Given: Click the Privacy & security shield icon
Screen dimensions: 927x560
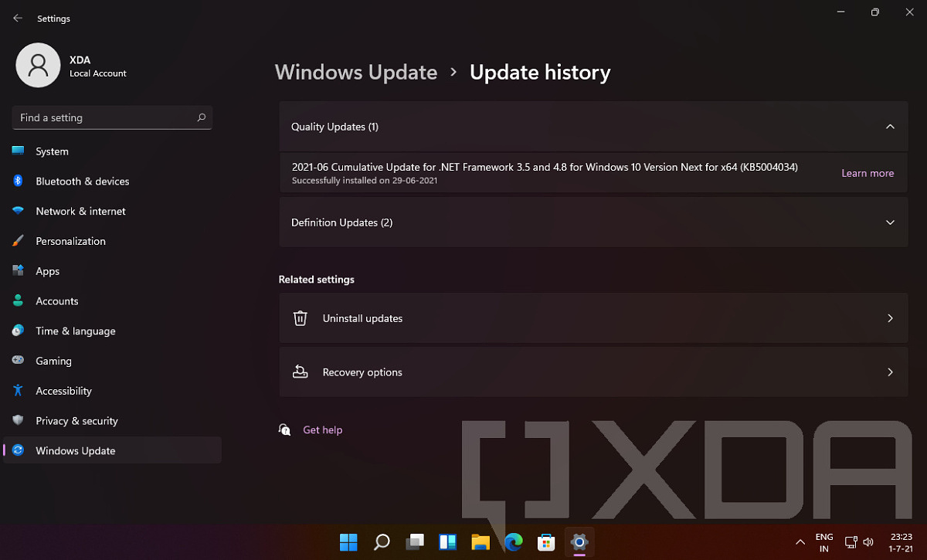Looking at the screenshot, I should tap(18, 421).
